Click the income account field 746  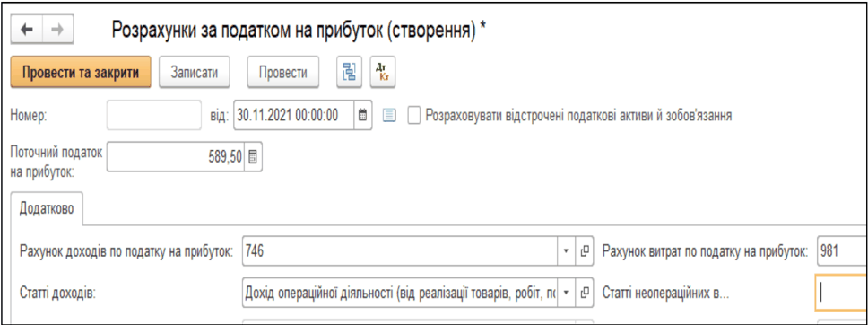pos(400,251)
